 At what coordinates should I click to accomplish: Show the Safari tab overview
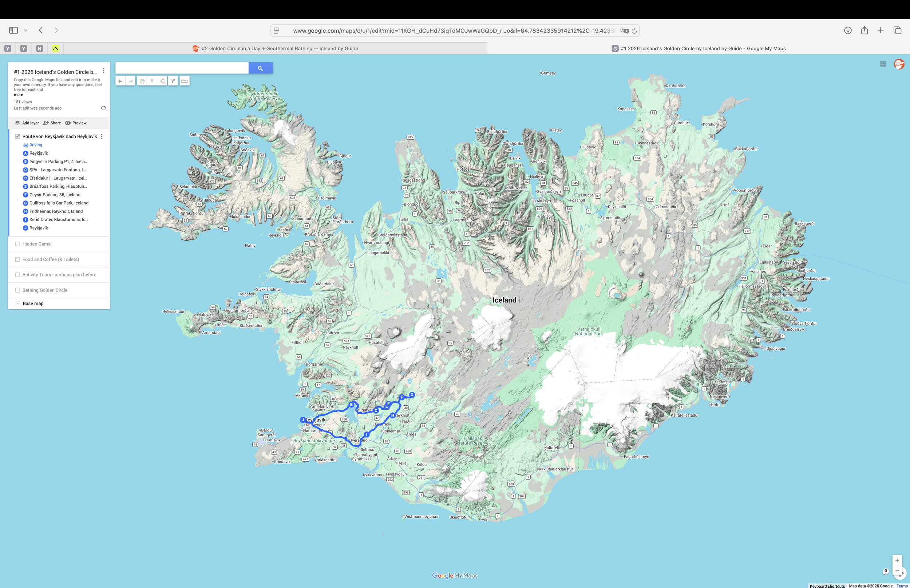pyautogui.click(x=897, y=30)
